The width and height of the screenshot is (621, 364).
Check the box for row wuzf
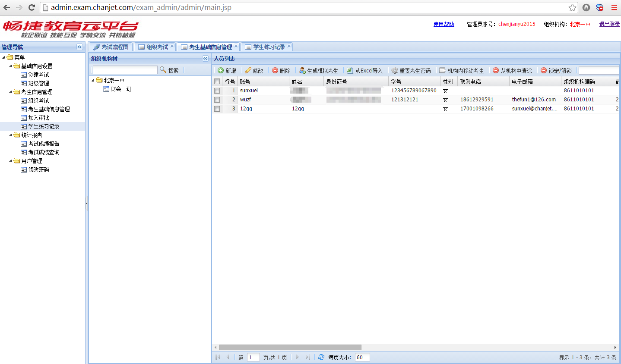[217, 100]
